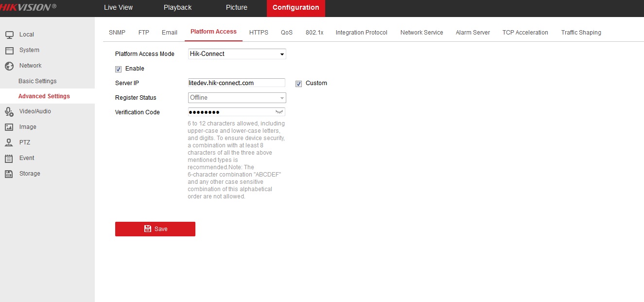Open the Platform Access Mode dropdown

[x=237, y=54]
